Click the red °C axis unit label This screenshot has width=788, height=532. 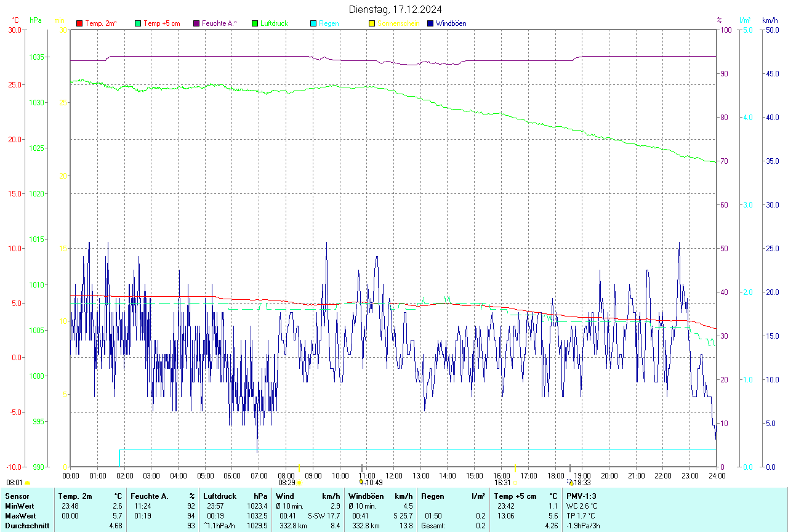click(x=15, y=20)
